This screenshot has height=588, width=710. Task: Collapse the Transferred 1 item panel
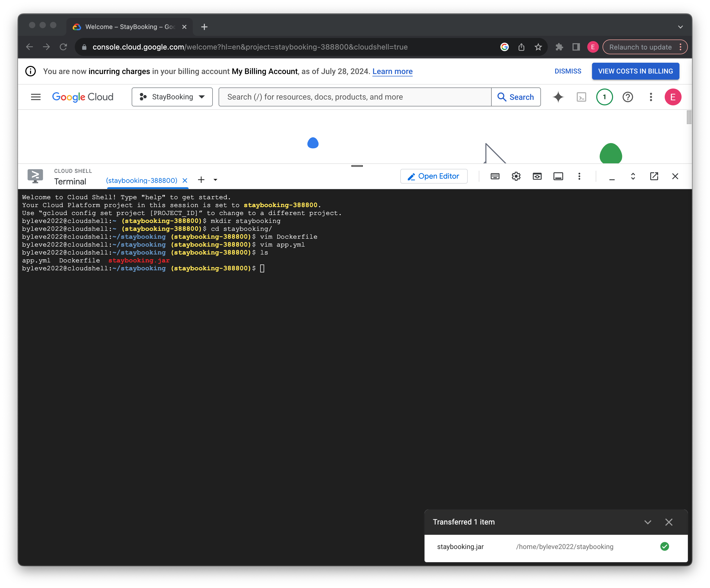[x=648, y=522]
